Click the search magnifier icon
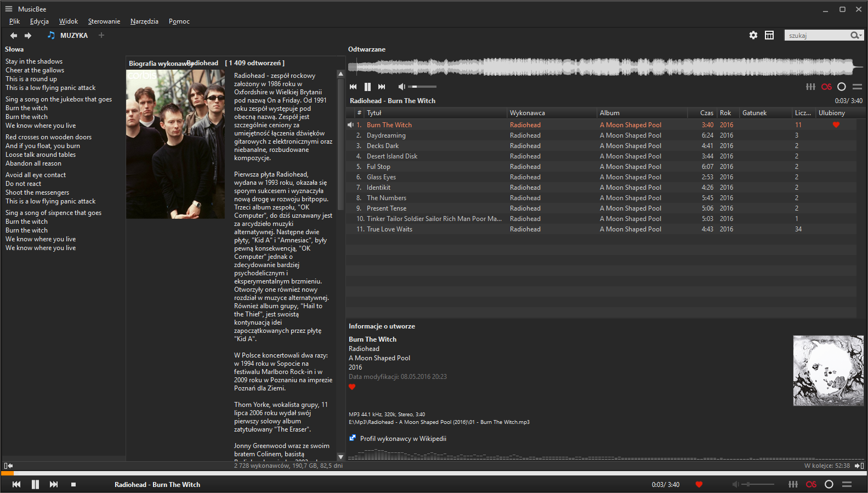 [x=854, y=35]
